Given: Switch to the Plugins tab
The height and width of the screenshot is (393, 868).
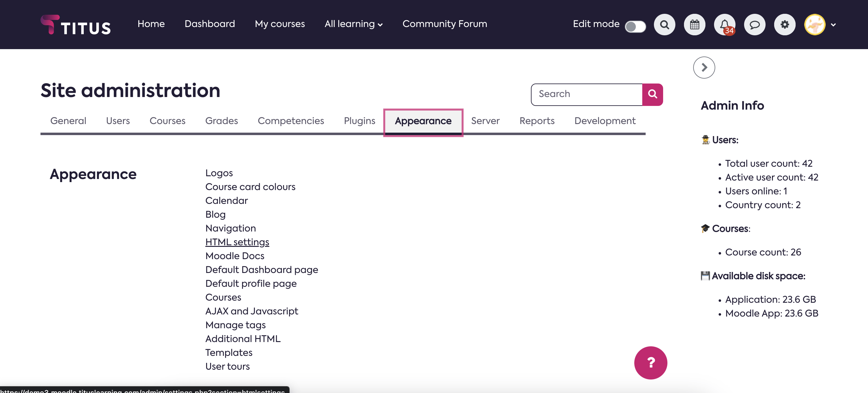Looking at the screenshot, I should (359, 121).
